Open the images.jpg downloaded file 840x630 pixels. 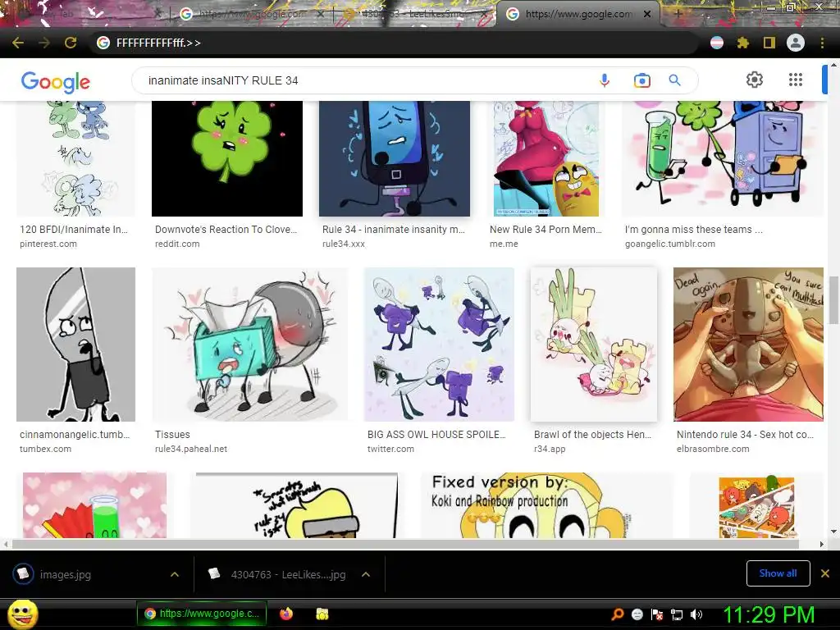[66, 574]
